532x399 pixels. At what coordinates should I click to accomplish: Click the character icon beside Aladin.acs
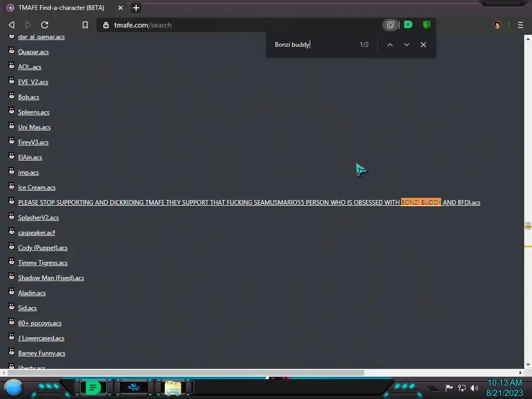tap(11, 291)
